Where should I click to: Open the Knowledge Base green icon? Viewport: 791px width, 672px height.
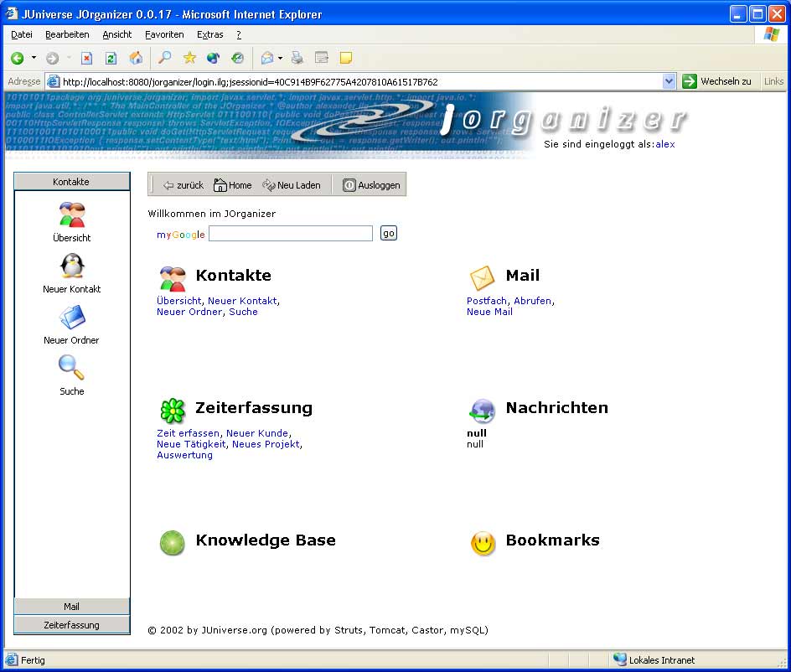[173, 543]
